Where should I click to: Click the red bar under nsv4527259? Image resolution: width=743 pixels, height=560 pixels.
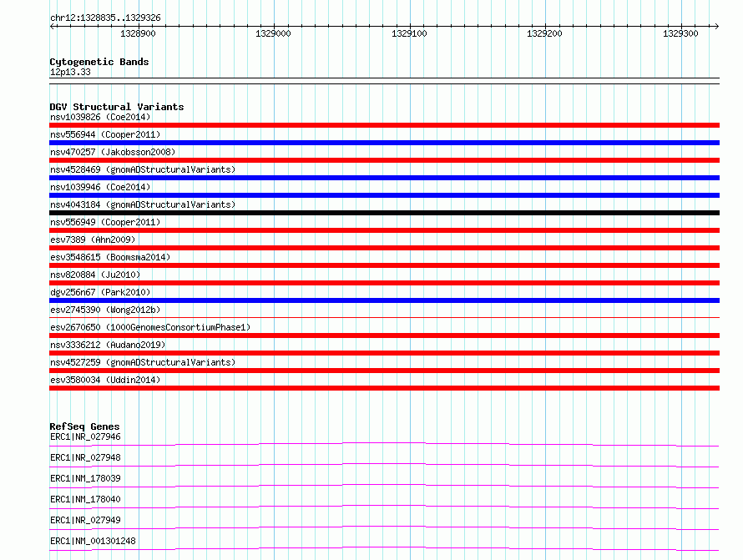pyautogui.click(x=384, y=371)
